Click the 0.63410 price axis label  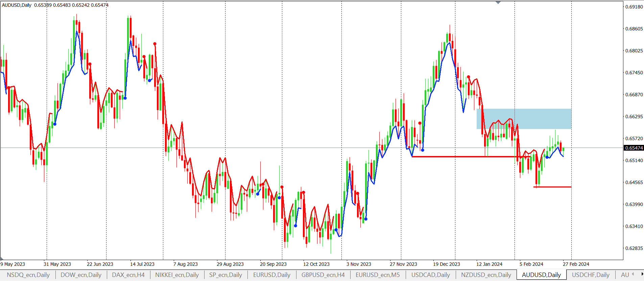(x=634, y=226)
